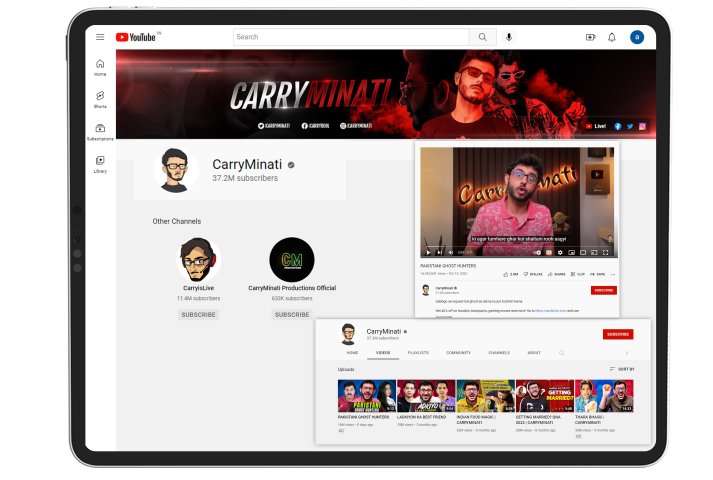Cast video with Play on TV icon
Viewport: 713px width, 480px height.
[594, 252]
